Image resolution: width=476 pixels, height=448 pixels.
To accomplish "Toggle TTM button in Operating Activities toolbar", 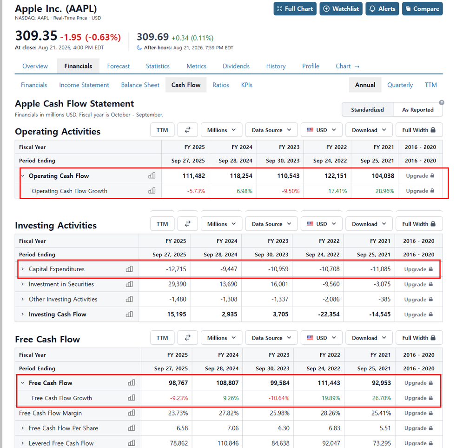I will pyautogui.click(x=162, y=130).
